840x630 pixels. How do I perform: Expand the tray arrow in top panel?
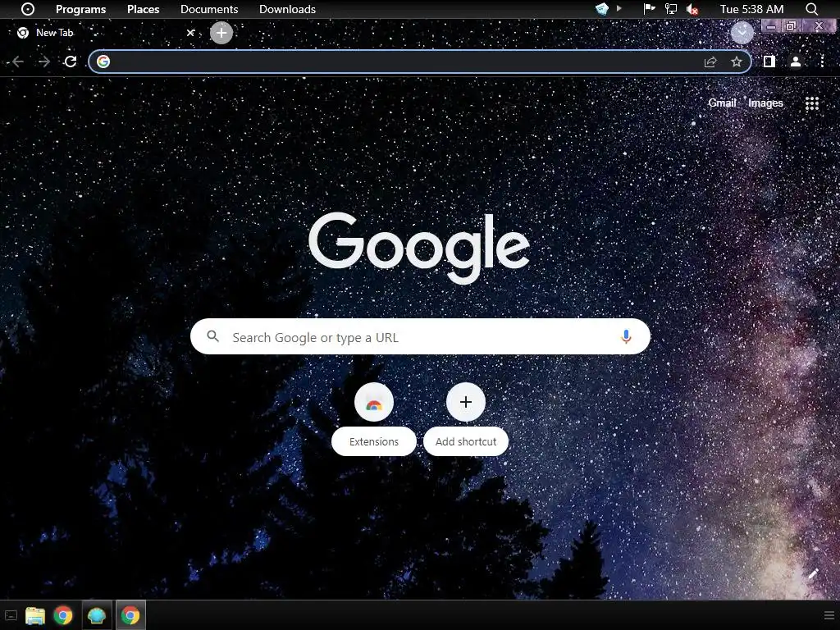tap(619, 8)
